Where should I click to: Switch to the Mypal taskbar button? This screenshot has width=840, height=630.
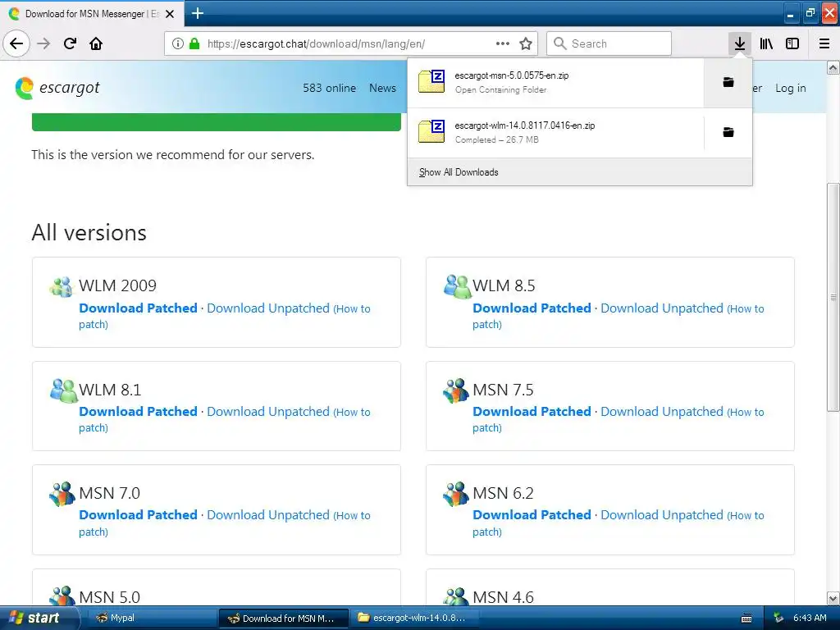(x=153, y=618)
